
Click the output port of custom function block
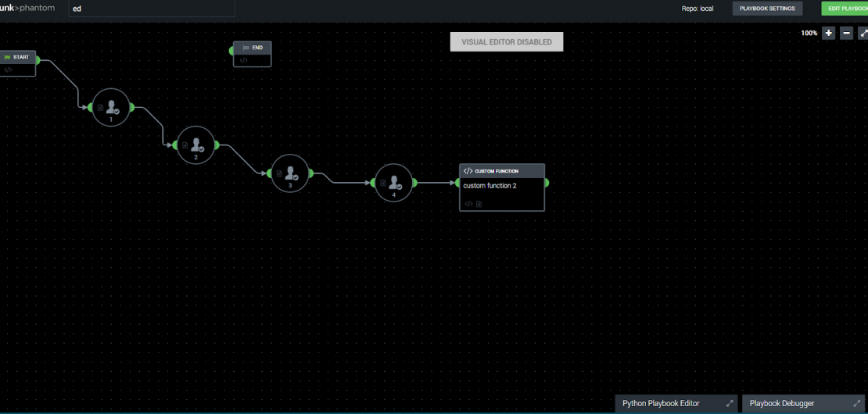click(546, 183)
